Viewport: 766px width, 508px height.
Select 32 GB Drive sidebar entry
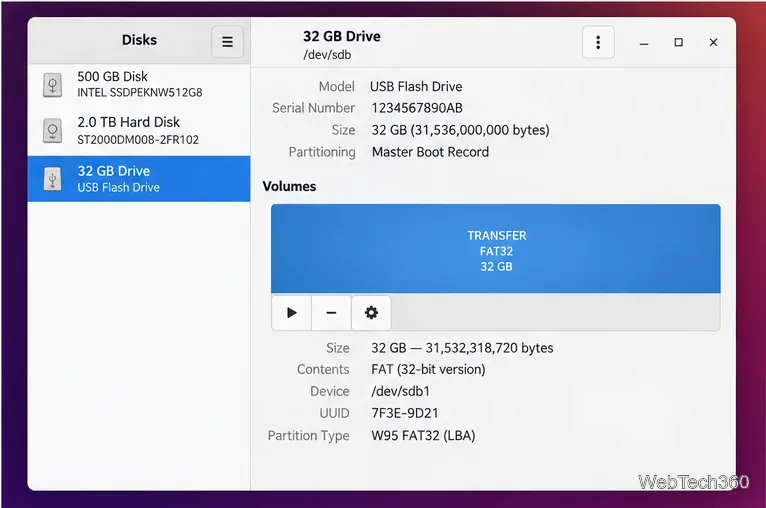tap(139, 179)
